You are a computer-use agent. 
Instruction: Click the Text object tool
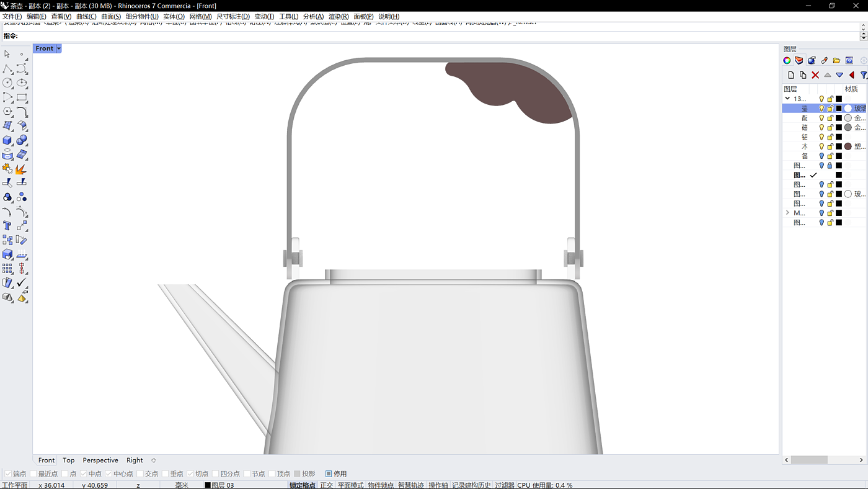click(7, 226)
